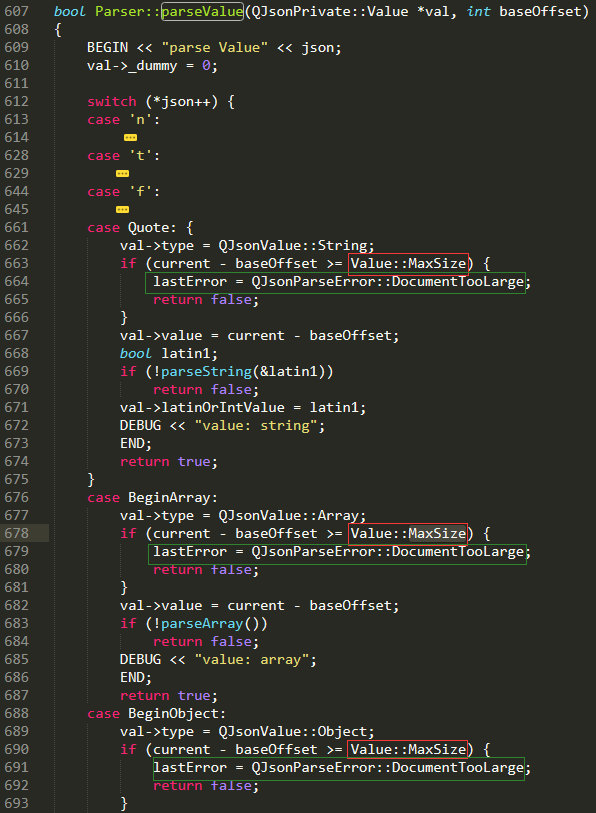This screenshot has width=596, height=813.
Task: Click QJsonValue::String on line 662
Action: tap(294, 246)
